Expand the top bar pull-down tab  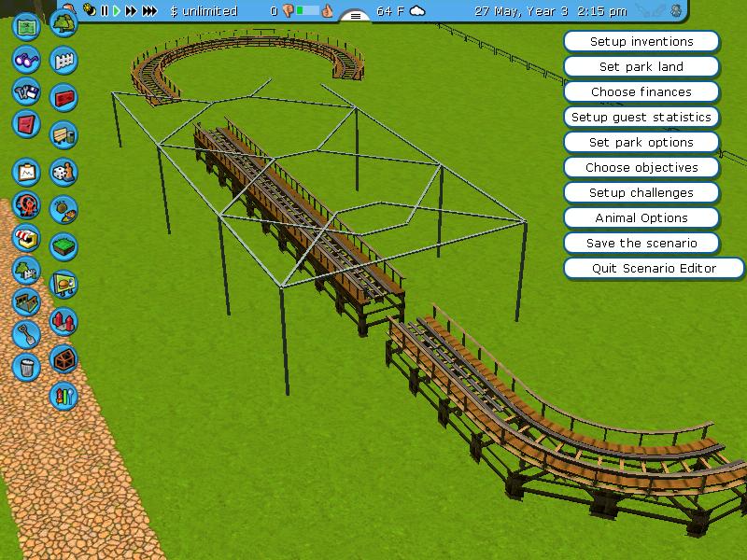click(356, 16)
